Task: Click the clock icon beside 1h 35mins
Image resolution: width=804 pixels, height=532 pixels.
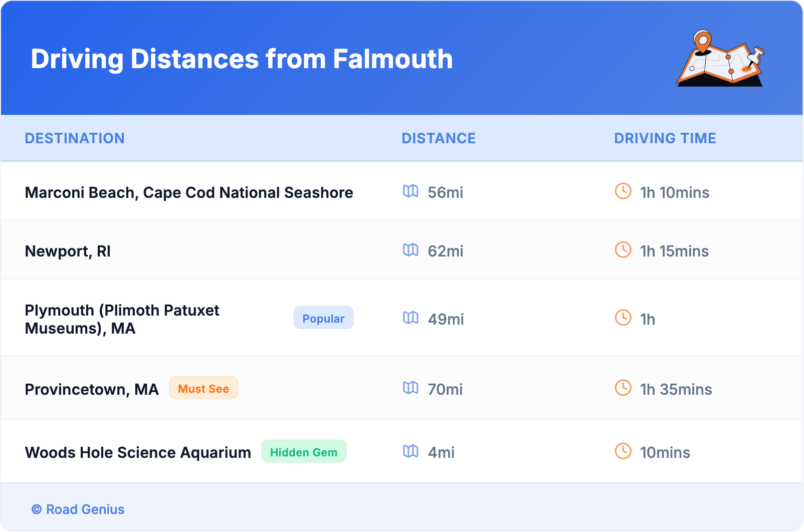Action: (x=623, y=388)
